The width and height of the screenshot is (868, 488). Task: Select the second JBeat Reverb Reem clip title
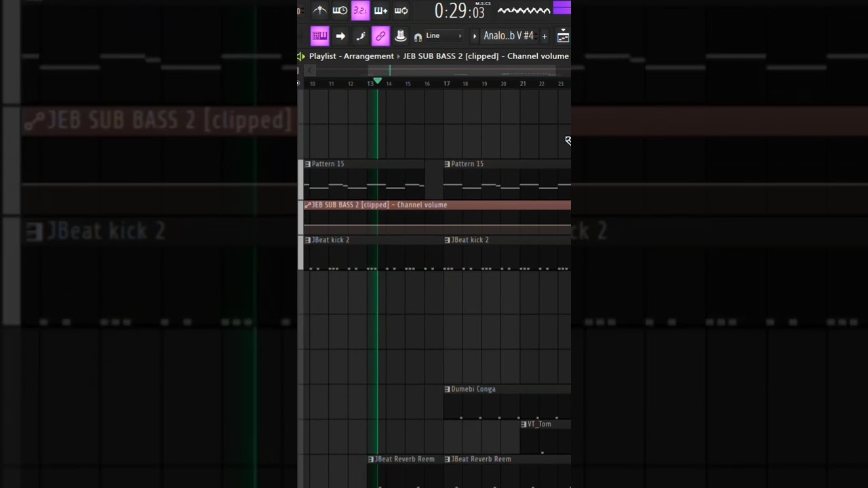pos(481,459)
